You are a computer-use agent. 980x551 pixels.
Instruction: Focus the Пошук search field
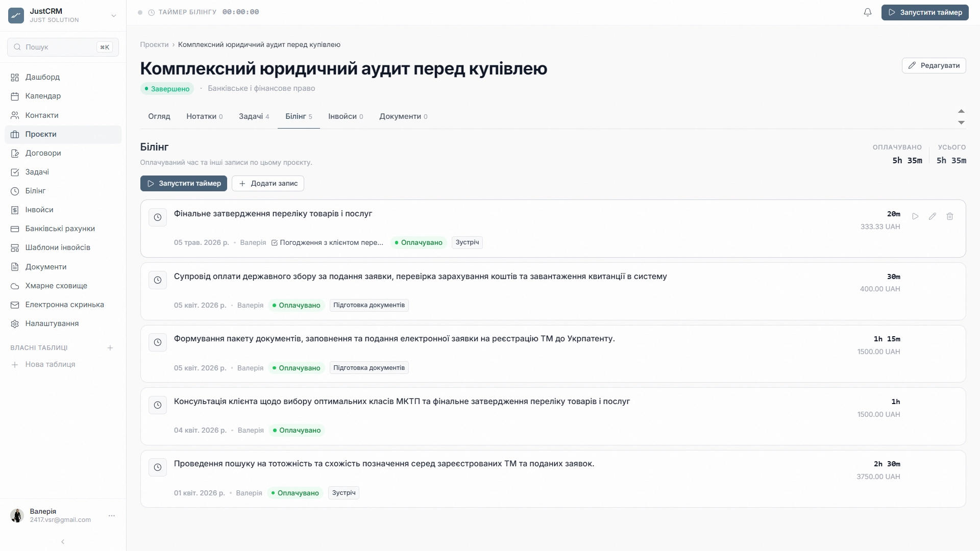(x=63, y=47)
